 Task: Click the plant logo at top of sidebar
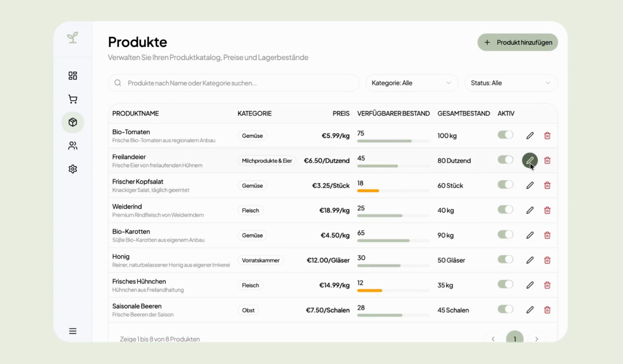point(72,38)
